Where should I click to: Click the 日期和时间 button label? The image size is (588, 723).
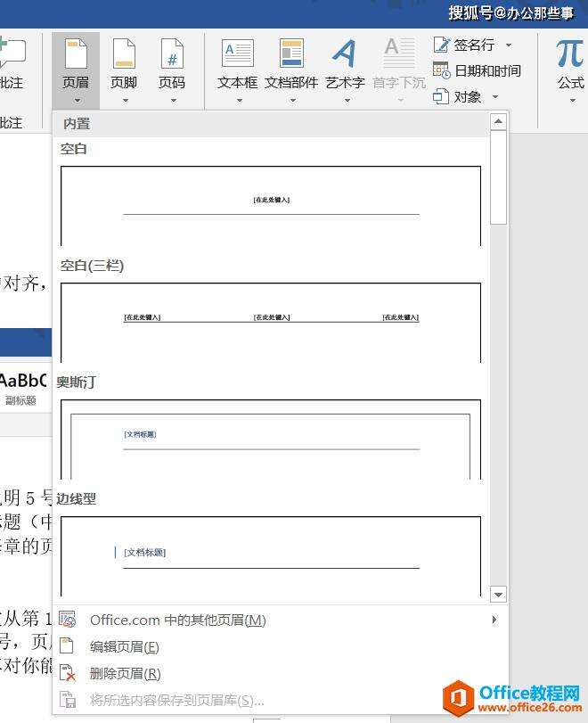[487, 70]
